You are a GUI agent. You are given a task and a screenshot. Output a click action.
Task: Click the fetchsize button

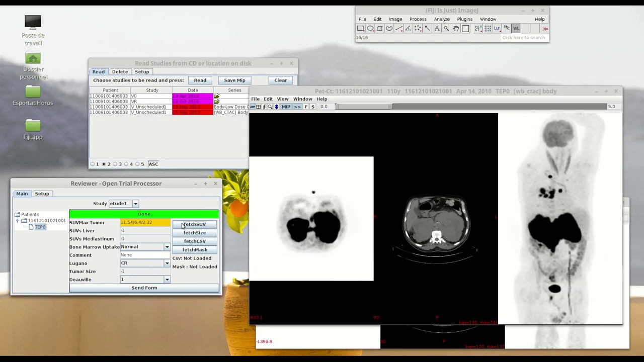(x=195, y=233)
